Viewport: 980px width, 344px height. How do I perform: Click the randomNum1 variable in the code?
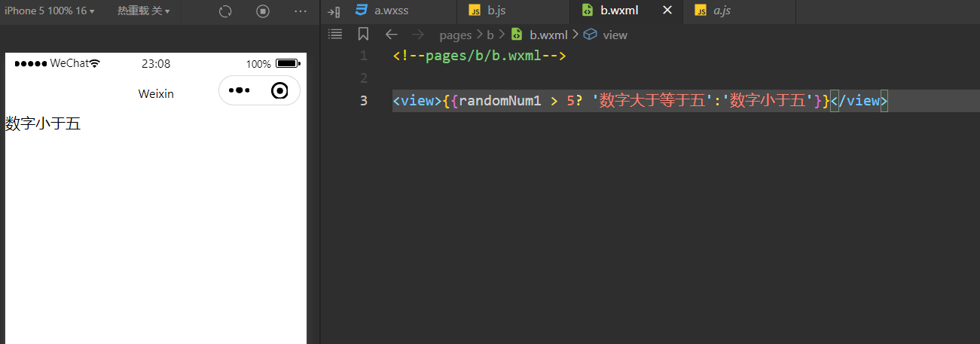[x=499, y=101]
